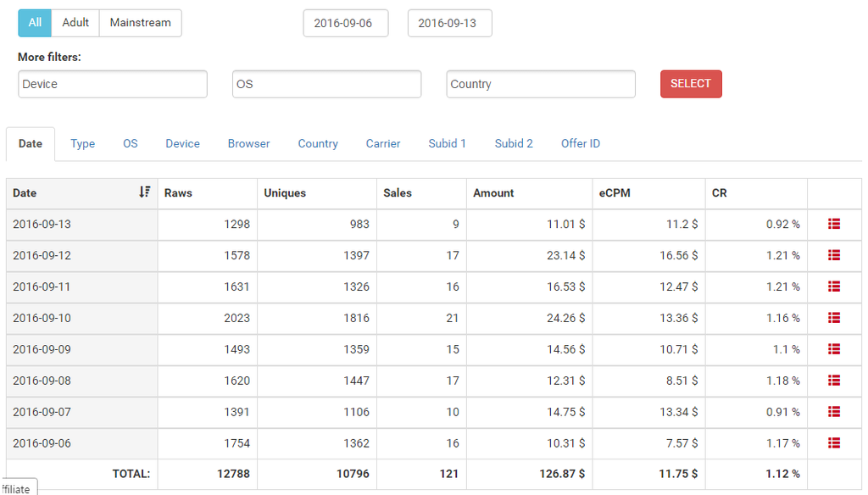Open the Carrier tab
868x495 pixels.
[x=383, y=144]
